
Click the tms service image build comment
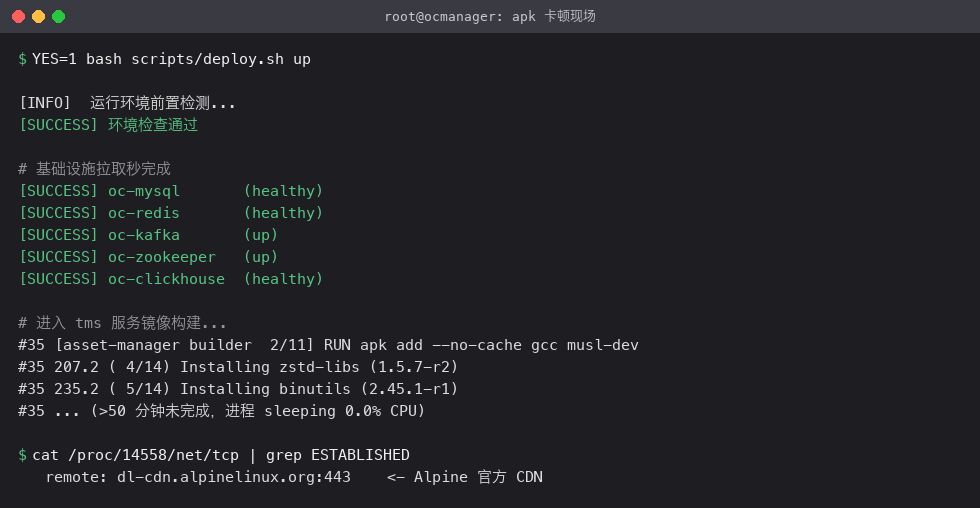pyautogui.click(x=122, y=323)
